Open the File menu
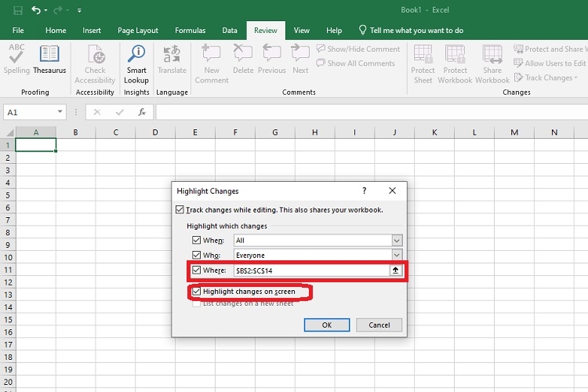 (18, 31)
